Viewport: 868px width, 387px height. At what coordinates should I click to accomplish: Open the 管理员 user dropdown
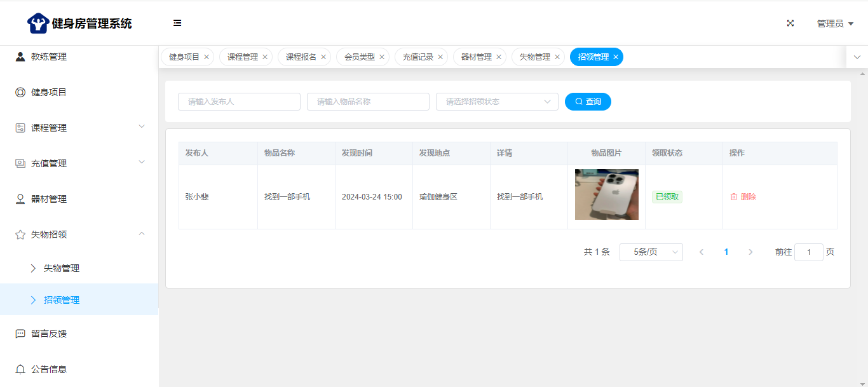click(834, 24)
